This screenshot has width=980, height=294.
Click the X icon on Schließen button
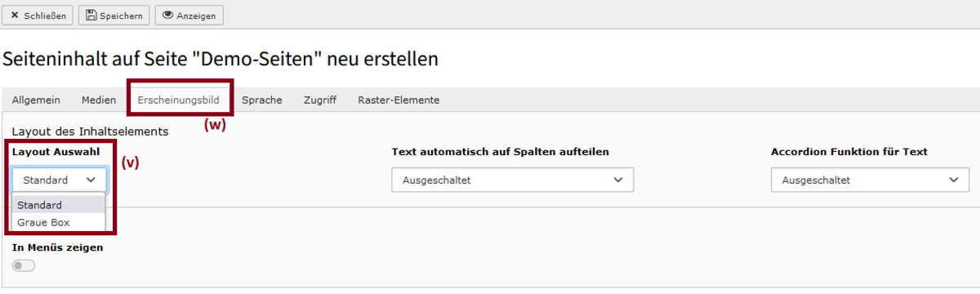pyautogui.click(x=15, y=16)
